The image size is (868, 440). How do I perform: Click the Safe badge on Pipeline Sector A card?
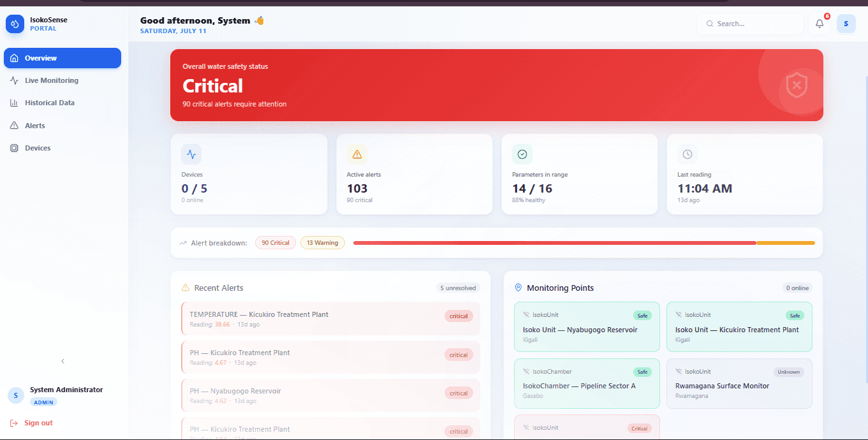[642, 372]
